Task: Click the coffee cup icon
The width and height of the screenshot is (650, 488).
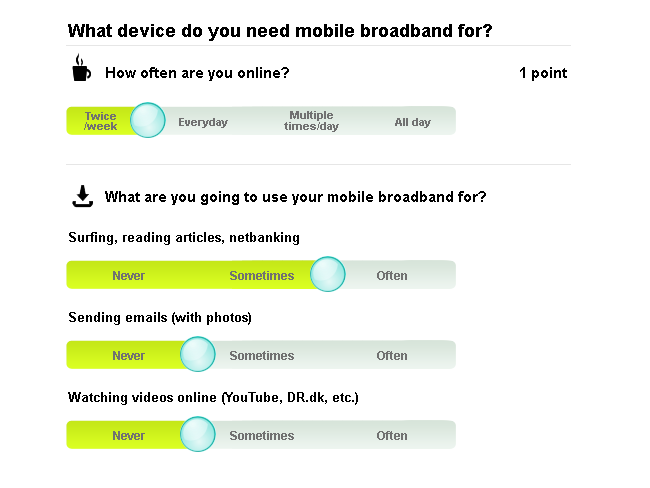Action: (x=80, y=70)
